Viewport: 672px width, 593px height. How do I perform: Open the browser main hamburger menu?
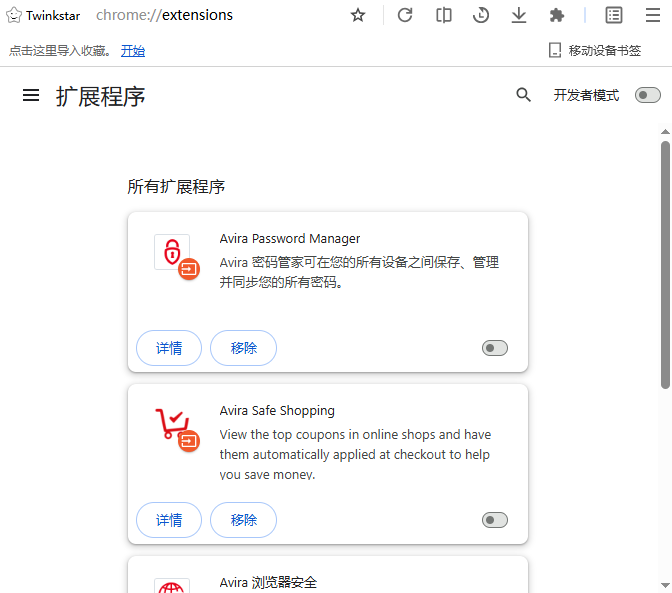tap(653, 15)
